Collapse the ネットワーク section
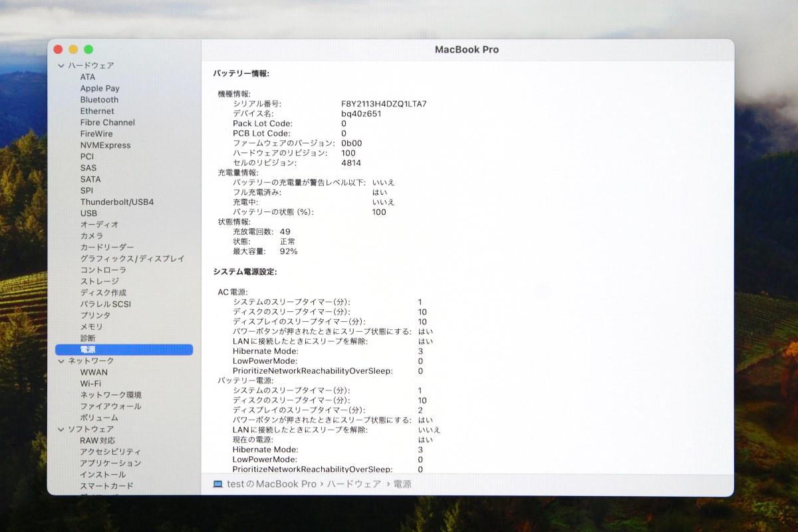 (x=61, y=360)
